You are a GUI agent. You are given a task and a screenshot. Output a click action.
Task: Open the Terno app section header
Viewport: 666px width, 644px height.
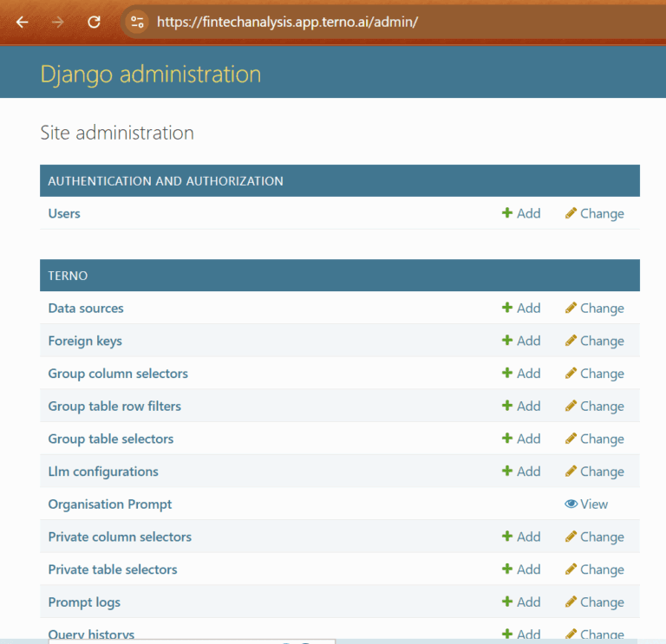click(x=68, y=276)
